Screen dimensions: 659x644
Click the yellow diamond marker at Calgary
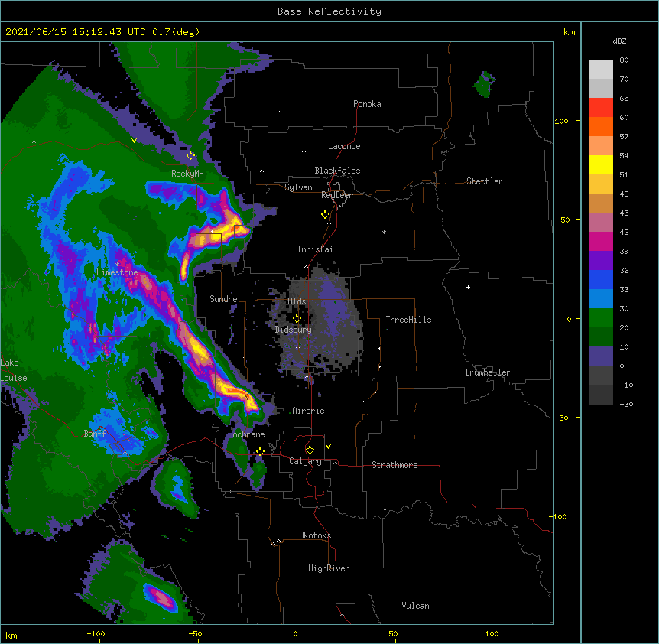point(310,450)
